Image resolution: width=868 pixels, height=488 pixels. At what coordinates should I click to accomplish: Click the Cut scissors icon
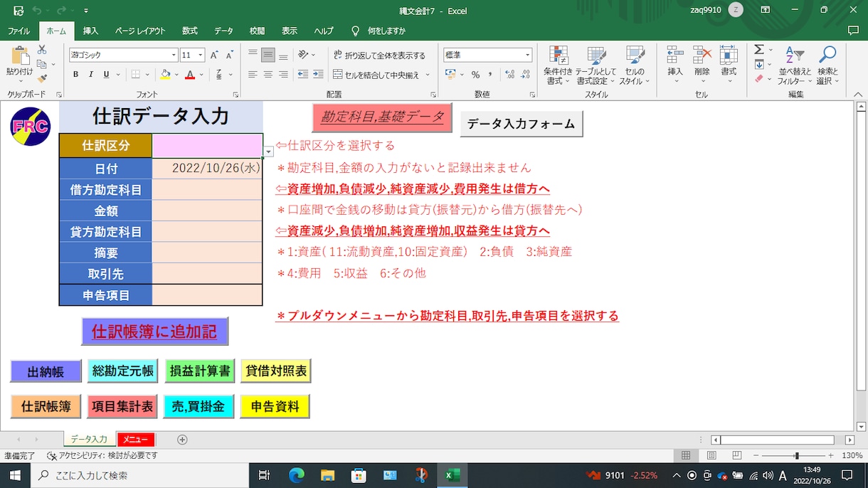coord(42,50)
